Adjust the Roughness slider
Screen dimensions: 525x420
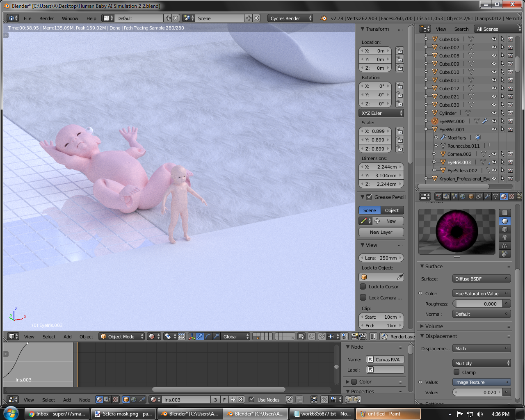tap(478, 304)
